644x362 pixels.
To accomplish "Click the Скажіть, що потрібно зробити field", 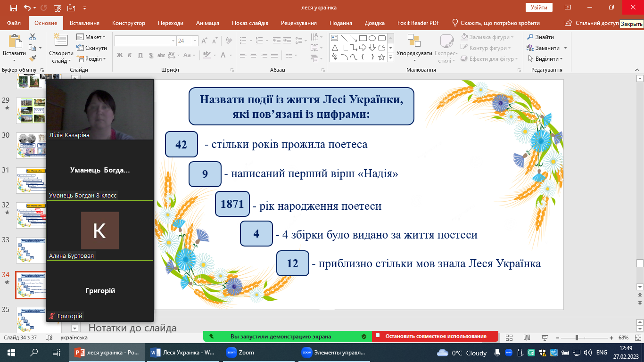I will tap(496, 23).
